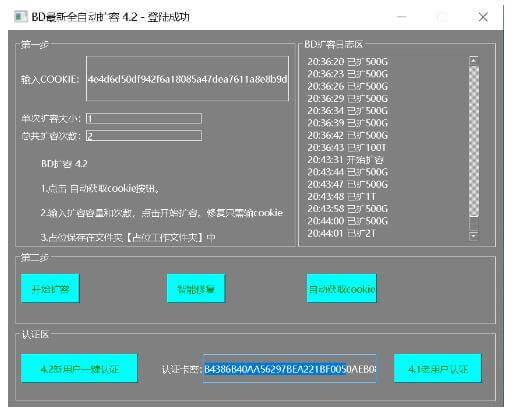Click the 开始扩容 start button

50,288
